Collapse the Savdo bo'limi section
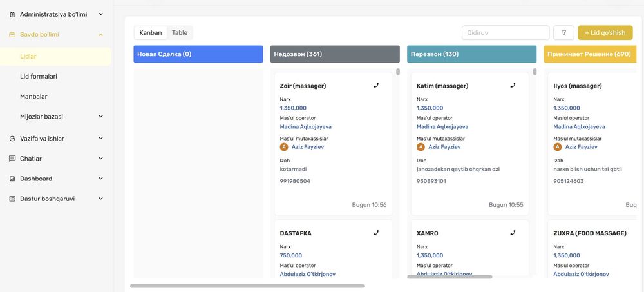Screen dimensions: 644x292 coord(100,34)
